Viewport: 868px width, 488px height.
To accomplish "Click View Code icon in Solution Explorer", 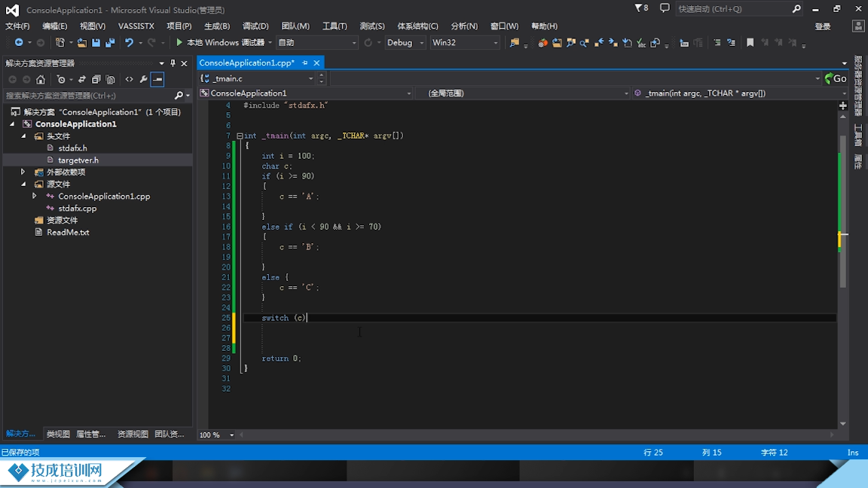I will coord(129,79).
